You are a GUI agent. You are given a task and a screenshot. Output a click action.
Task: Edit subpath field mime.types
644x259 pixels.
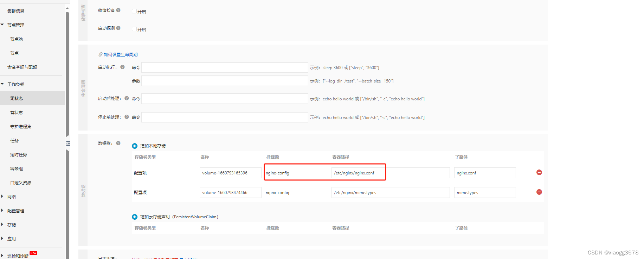pyautogui.click(x=485, y=192)
